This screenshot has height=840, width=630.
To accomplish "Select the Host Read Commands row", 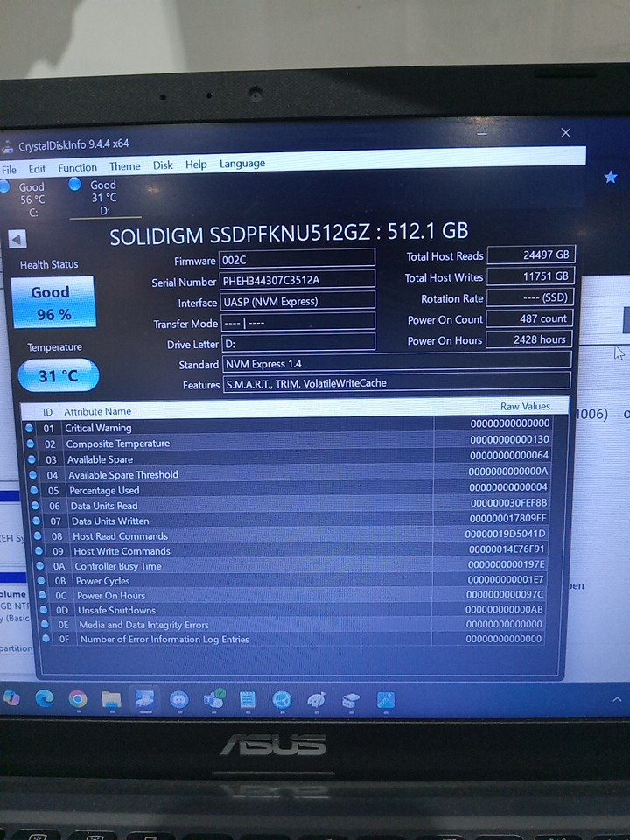I will (x=292, y=535).
